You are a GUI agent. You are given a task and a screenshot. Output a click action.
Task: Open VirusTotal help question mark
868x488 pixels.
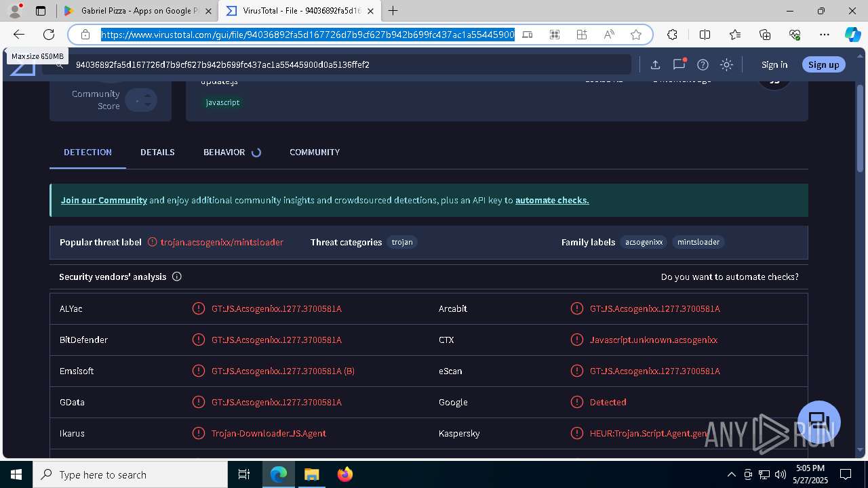703,64
